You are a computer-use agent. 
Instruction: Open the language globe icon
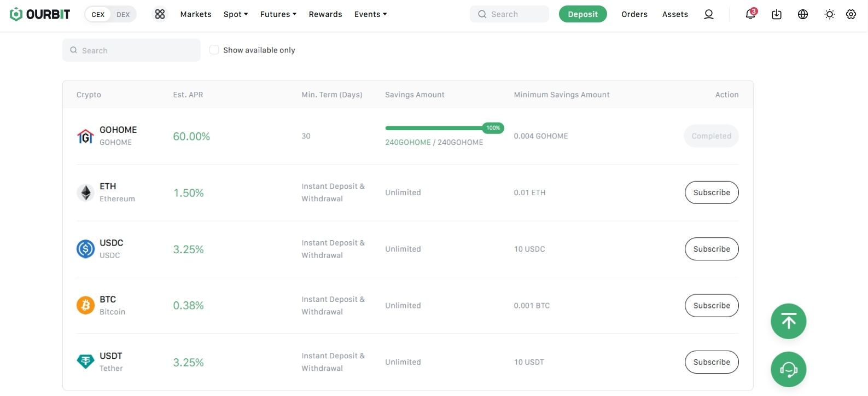(803, 14)
